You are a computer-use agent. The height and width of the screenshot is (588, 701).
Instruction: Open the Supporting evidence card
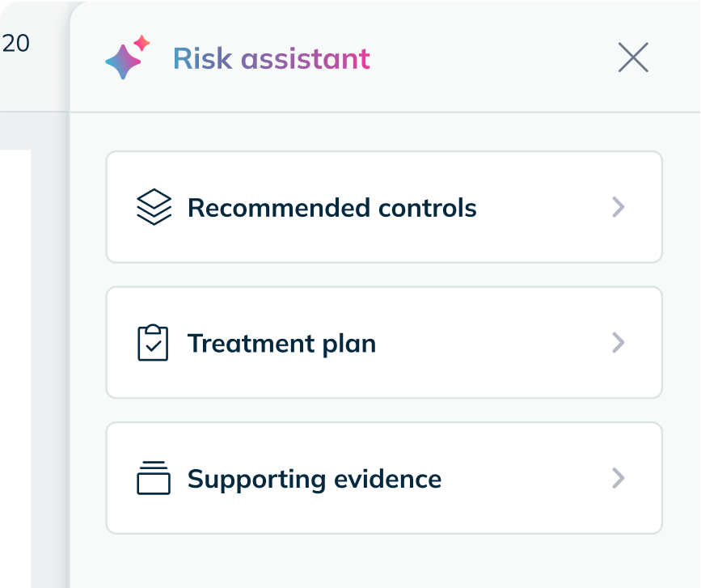[384, 478]
